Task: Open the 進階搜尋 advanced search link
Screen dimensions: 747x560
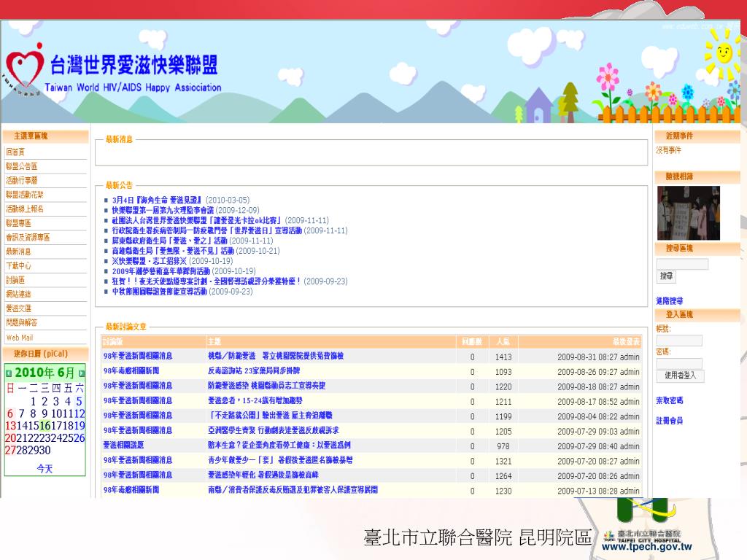Action: pyautogui.click(x=669, y=300)
